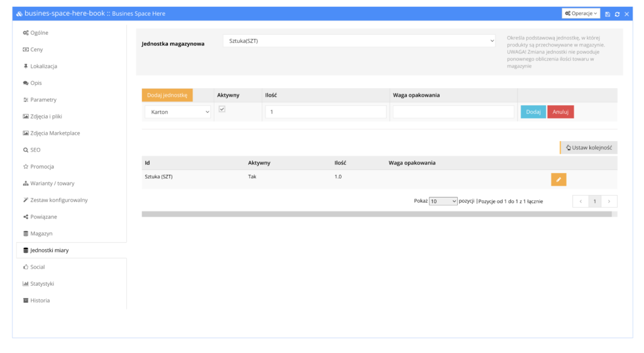Open the Historia section in sidebar
The height and width of the screenshot is (353, 644).
point(40,301)
